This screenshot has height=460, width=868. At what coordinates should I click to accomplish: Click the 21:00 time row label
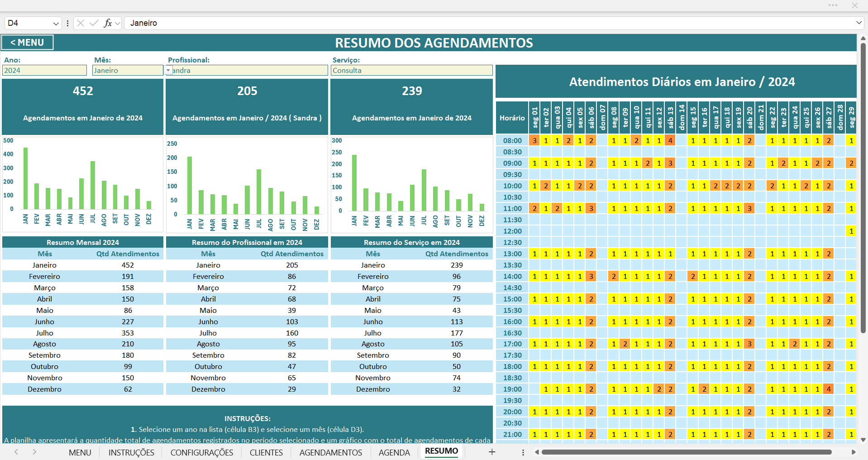coord(512,434)
